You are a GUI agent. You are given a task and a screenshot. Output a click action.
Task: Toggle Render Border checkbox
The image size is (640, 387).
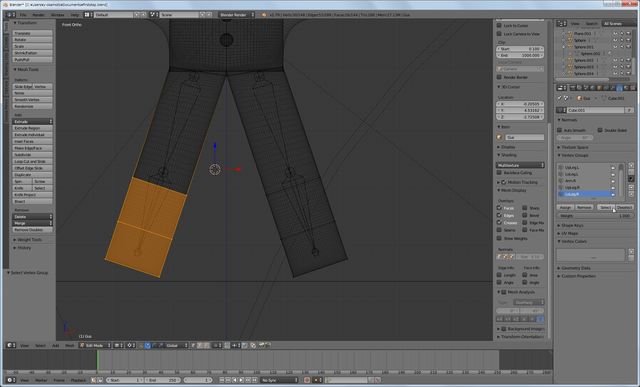tap(499, 77)
